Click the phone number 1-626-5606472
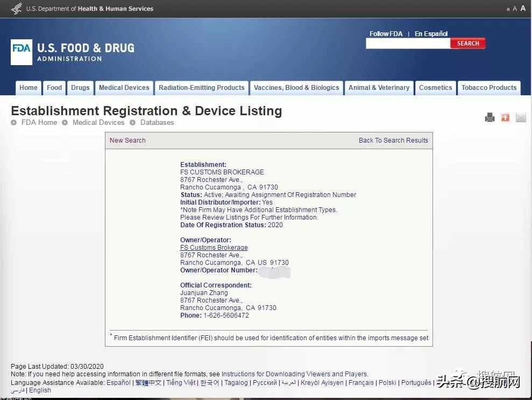 coord(226,315)
